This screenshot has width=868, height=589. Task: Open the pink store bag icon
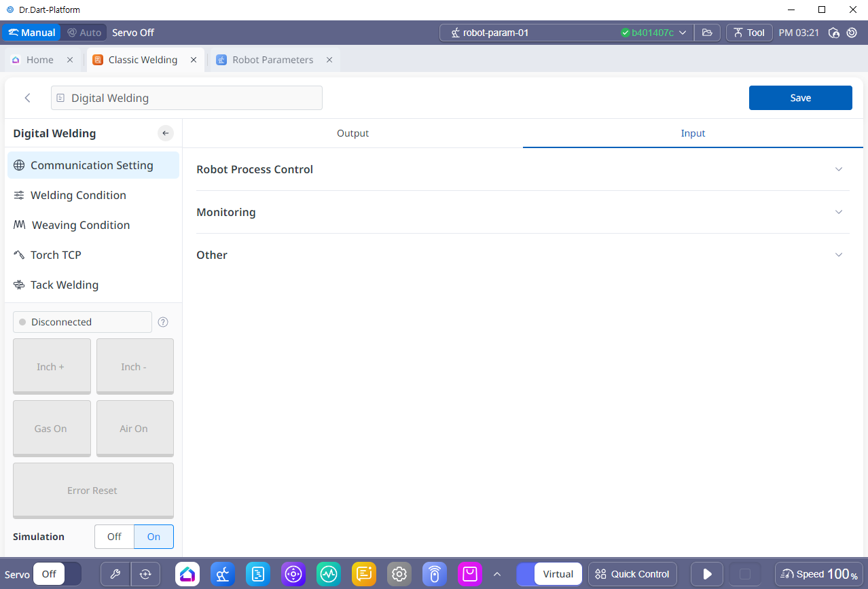pyautogui.click(x=470, y=574)
